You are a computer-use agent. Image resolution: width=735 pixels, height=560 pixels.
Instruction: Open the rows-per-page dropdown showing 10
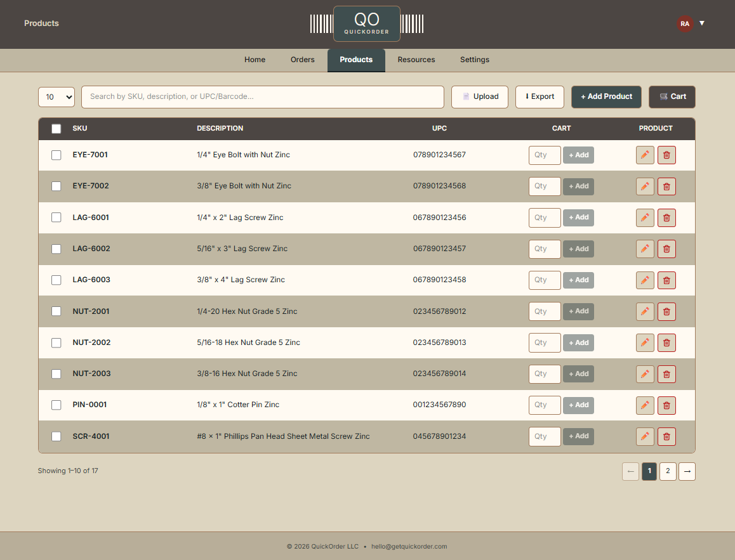(x=56, y=97)
